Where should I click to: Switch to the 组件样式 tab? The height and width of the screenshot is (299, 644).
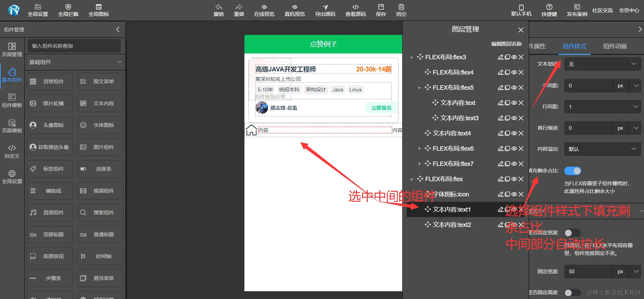[574, 46]
